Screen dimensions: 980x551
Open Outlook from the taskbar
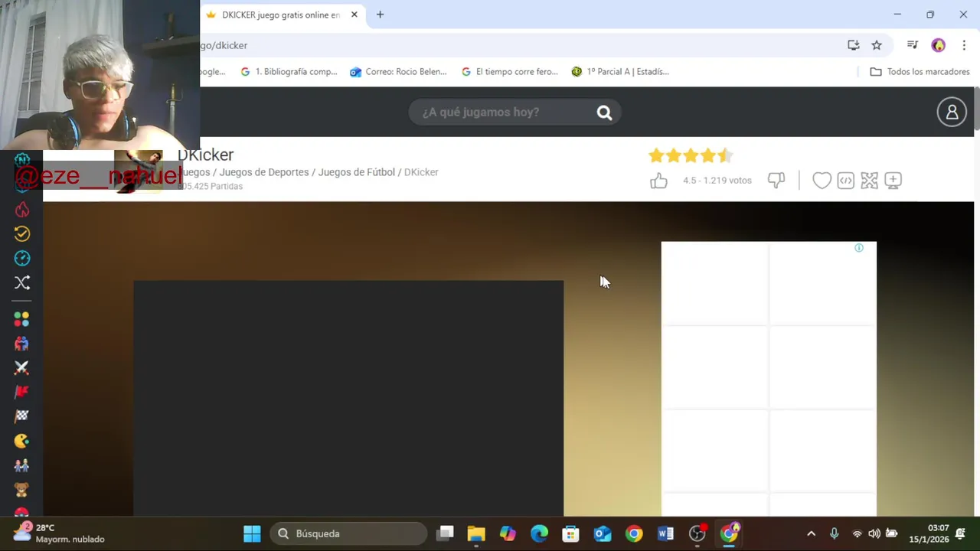603,533
